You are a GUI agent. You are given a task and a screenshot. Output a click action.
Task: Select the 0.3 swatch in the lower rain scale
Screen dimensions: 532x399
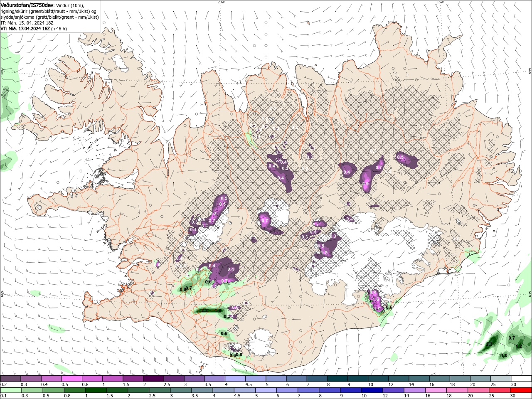(x=32, y=390)
